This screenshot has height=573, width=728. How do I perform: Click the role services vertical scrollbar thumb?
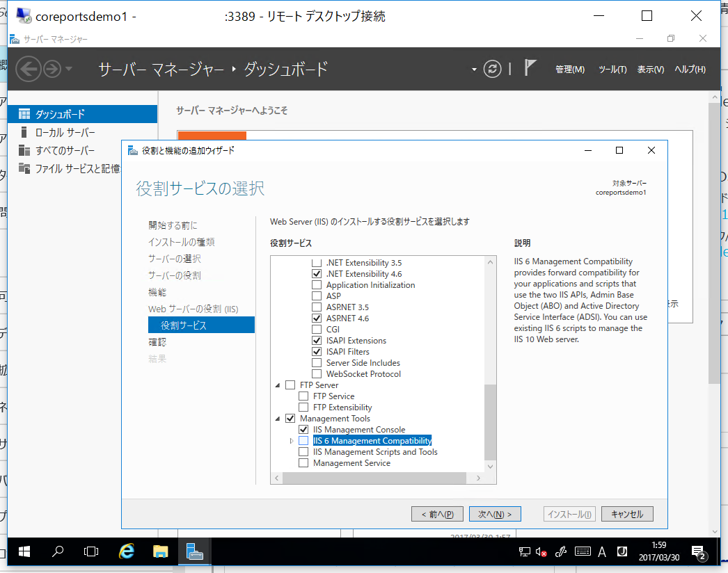tap(490, 421)
